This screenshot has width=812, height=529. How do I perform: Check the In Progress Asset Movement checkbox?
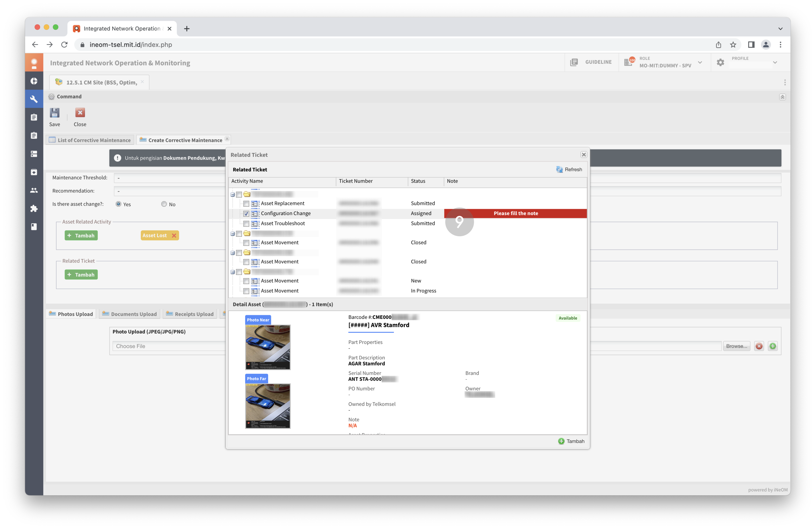(x=246, y=291)
